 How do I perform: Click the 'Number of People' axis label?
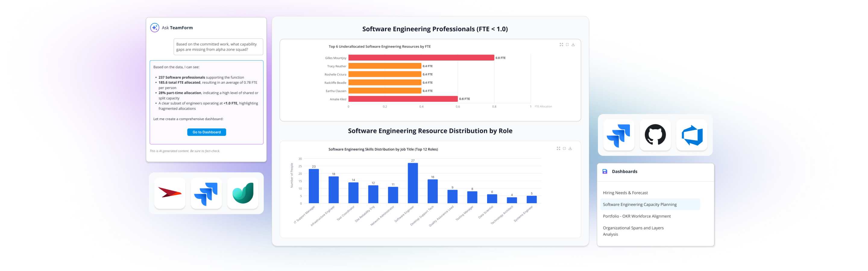pos(292,175)
